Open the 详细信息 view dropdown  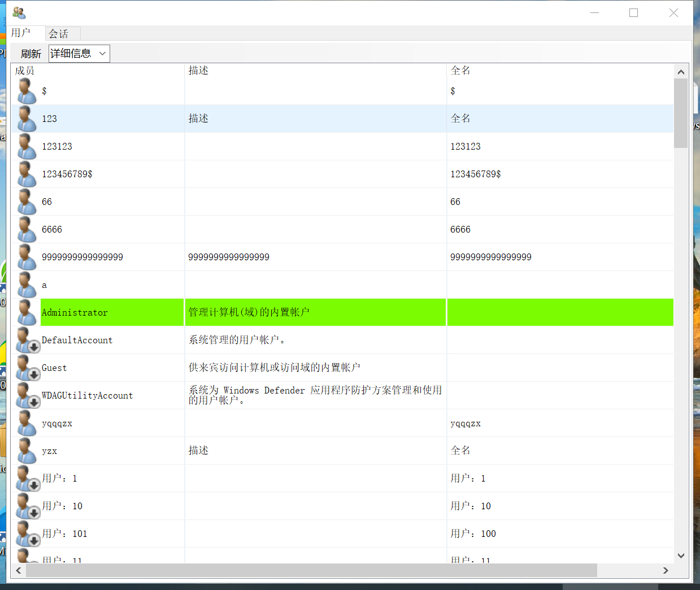[x=79, y=54]
